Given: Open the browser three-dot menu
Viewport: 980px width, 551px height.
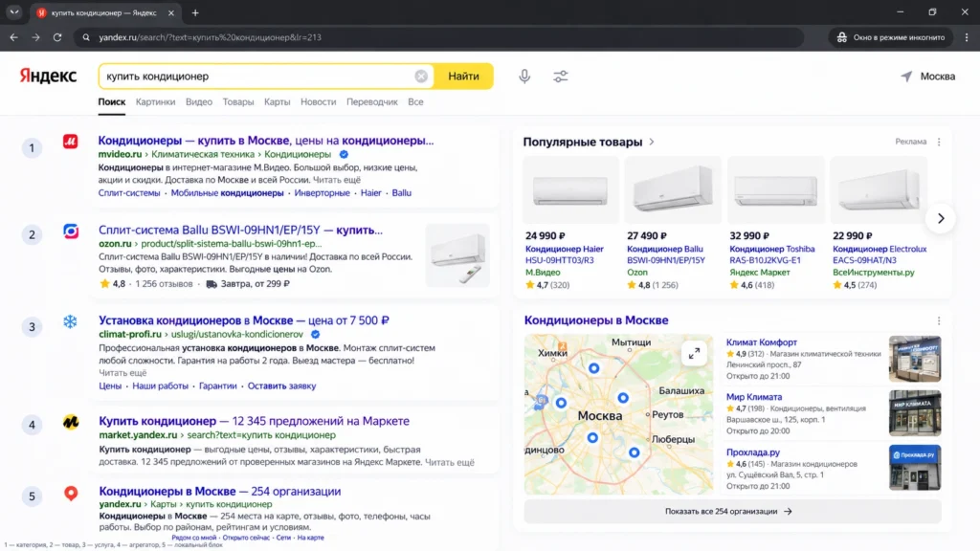Looking at the screenshot, I should 967,37.
